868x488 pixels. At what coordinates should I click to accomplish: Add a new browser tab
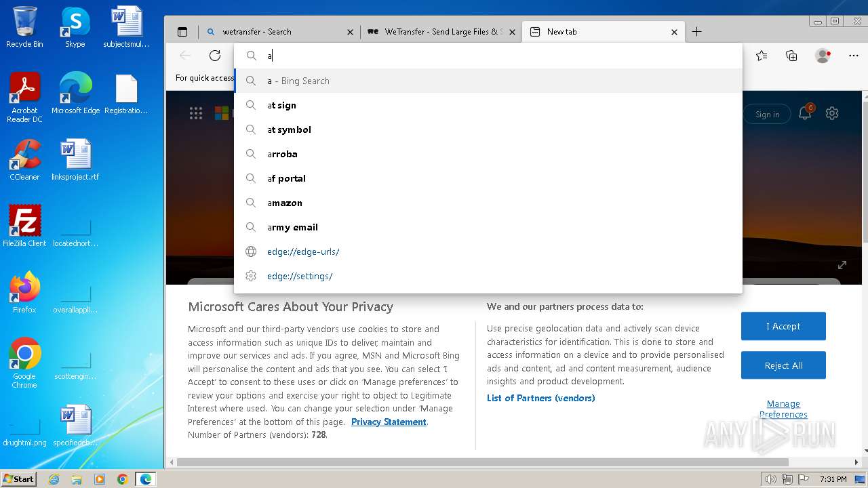pyautogui.click(x=696, y=32)
